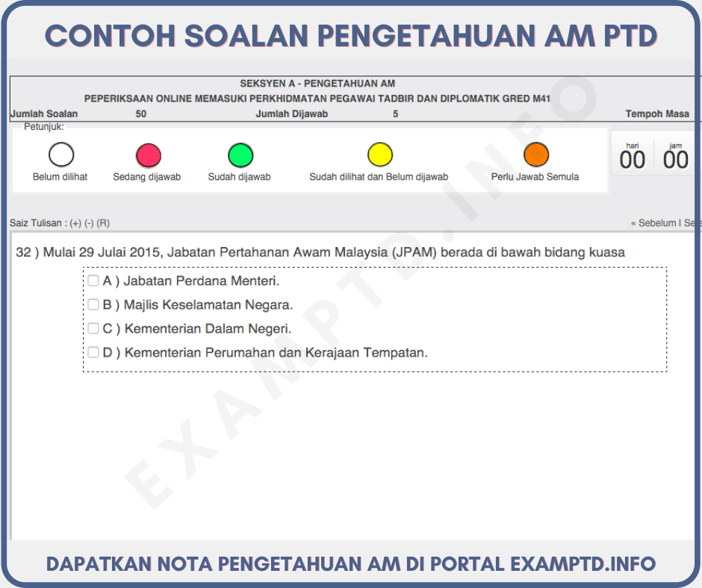
Task: Click the 'Sudah dilihat dan Belum dijawab' label
Action: [x=379, y=177]
